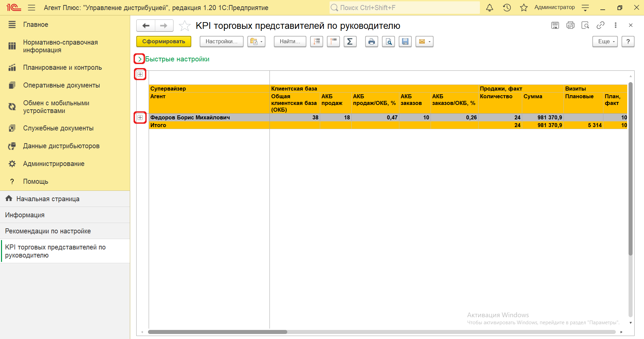Open help with question mark button
Viewport: 644px width, 339px height.
pyautogui.click(x=628, y=42)
